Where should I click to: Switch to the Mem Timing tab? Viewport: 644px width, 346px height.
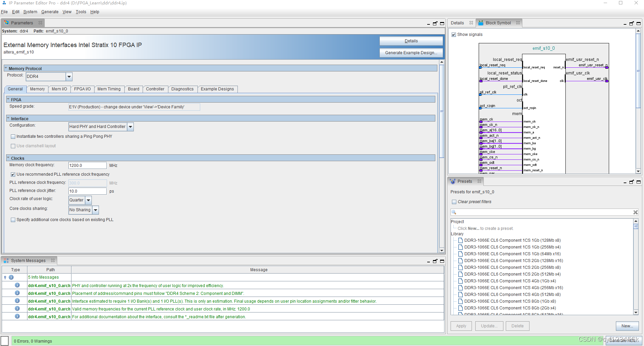coord(109,89)
